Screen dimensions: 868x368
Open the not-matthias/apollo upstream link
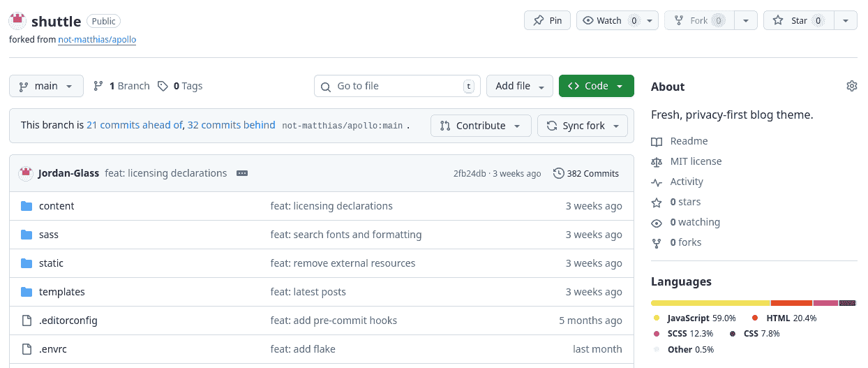tap(97, 40)
